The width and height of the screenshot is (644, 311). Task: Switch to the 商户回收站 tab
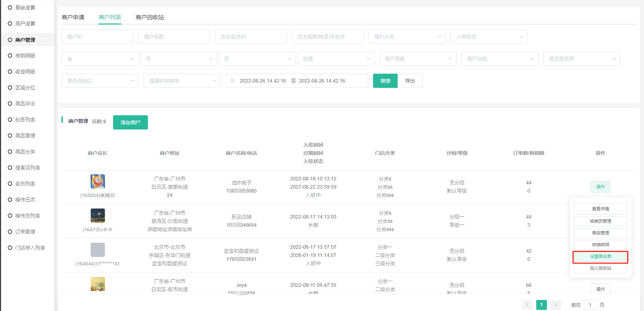click(x=150, y=17)
